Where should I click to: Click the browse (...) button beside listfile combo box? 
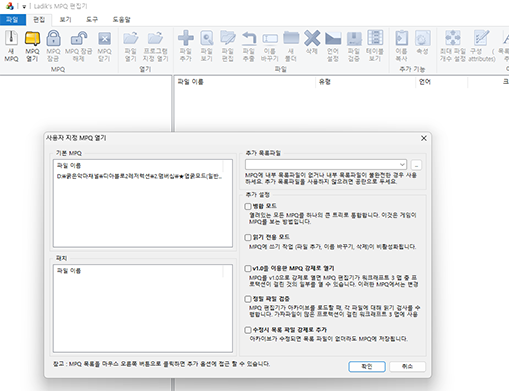(416, 165)
